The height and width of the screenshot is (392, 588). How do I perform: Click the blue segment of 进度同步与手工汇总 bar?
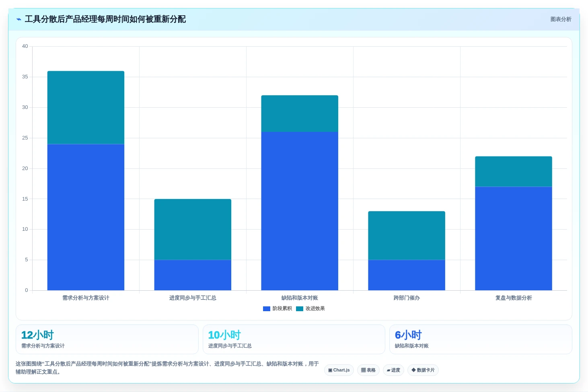193,275
